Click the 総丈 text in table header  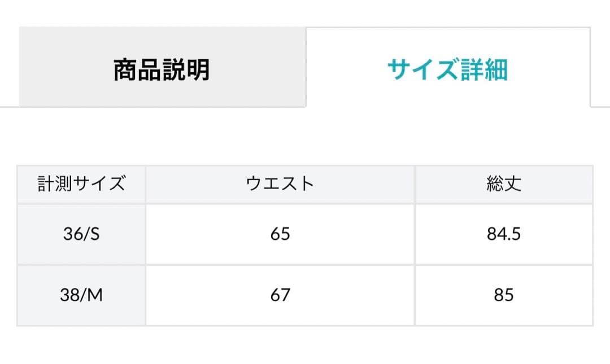click(x=503, y=185)
